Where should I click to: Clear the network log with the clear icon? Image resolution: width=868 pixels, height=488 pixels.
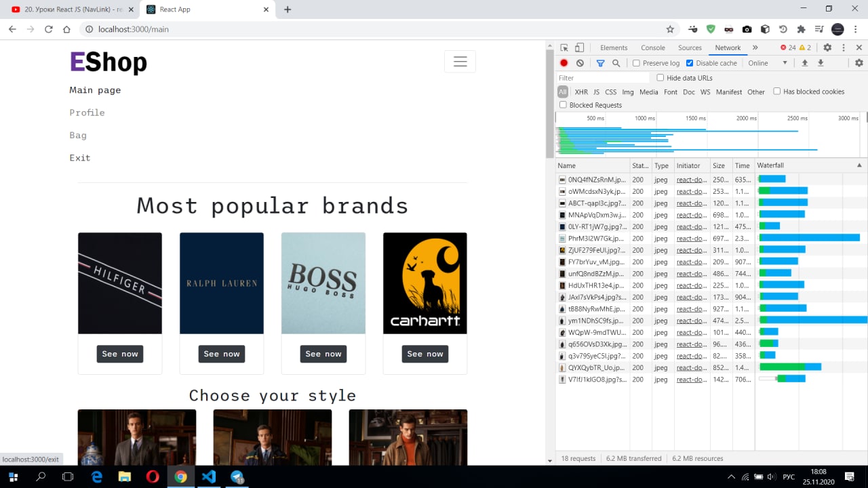pos(580,63)
